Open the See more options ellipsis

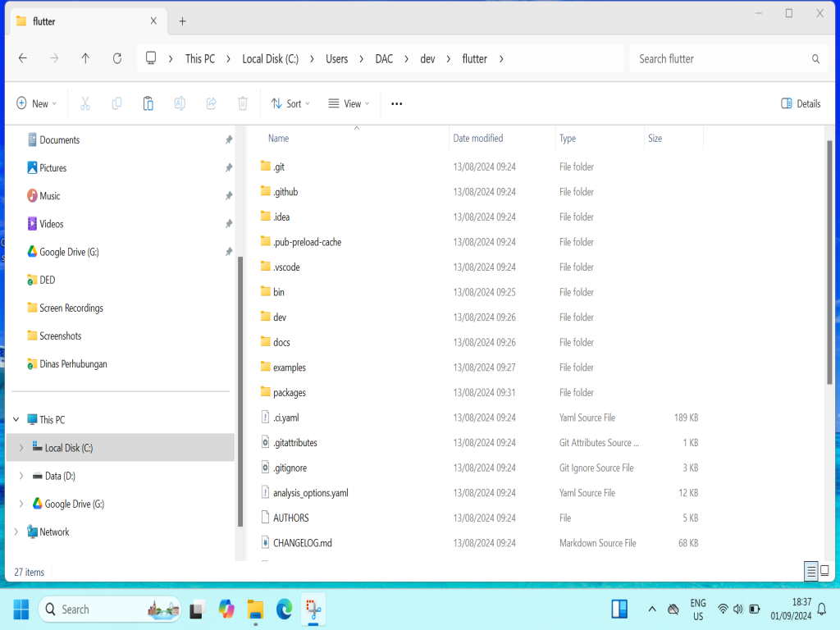397,103
